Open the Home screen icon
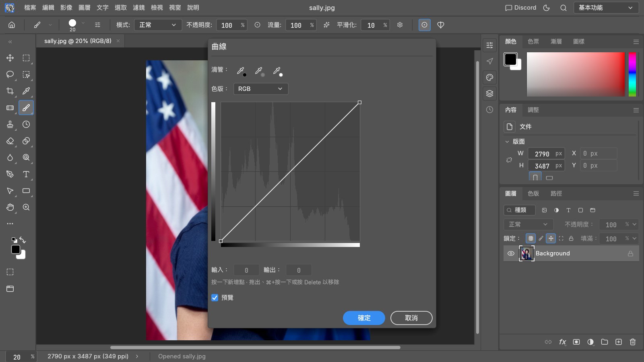The height and width of the screenshot is (362, 644). click(12, 25)
